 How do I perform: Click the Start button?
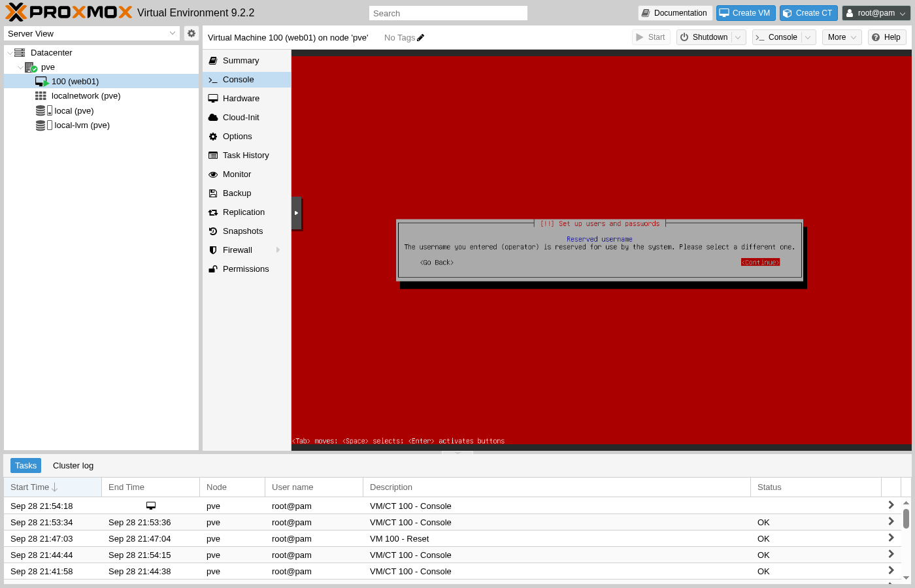(651, 37)
